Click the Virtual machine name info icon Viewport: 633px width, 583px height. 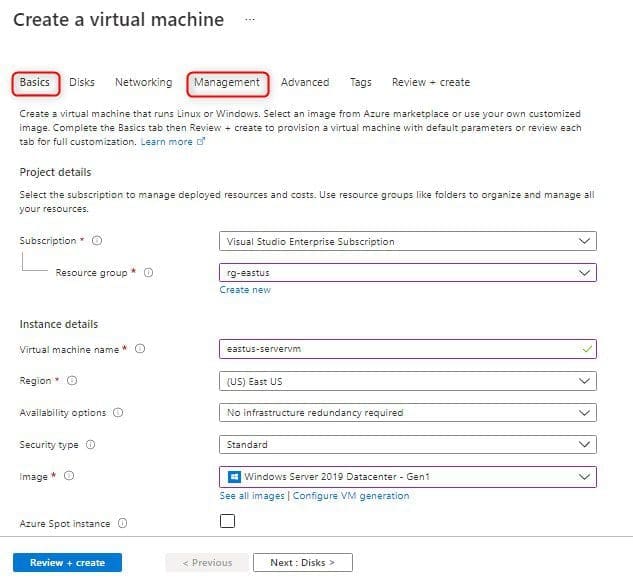tap(140, 349)
